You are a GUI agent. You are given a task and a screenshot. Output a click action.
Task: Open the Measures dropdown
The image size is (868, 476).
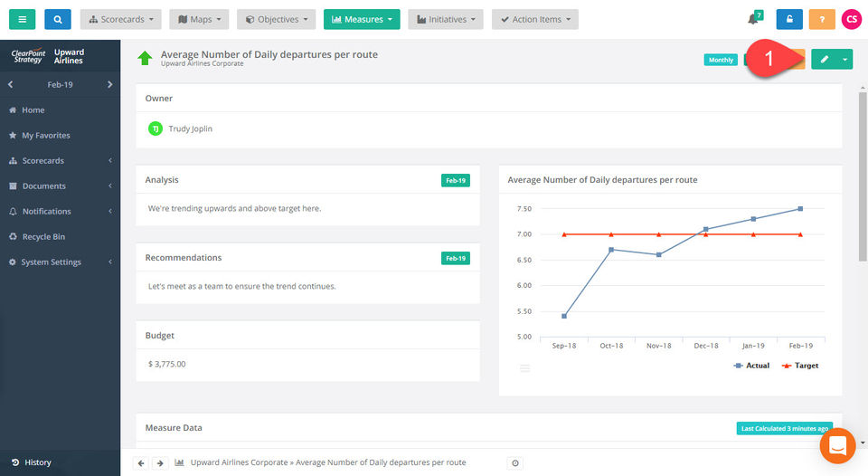[x=362, y=19]
